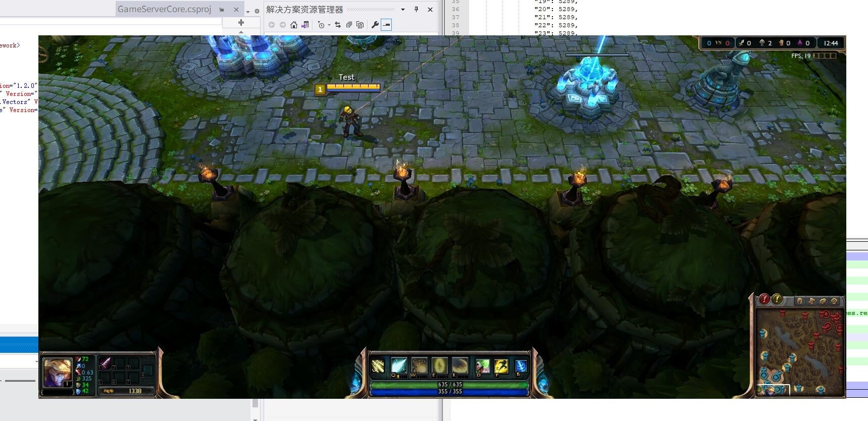Select the Test champion in the game
This screenshot has width=868, height=421.
(350, 121)
